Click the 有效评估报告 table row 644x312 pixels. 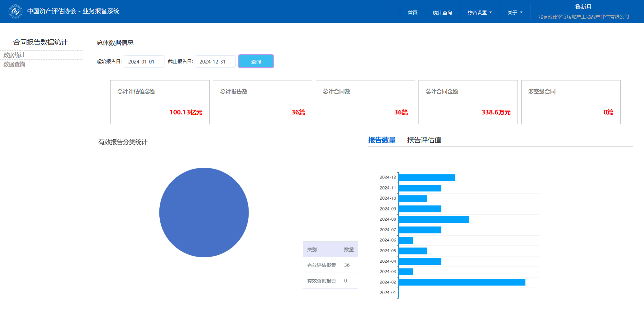click(x=330, y=265)
